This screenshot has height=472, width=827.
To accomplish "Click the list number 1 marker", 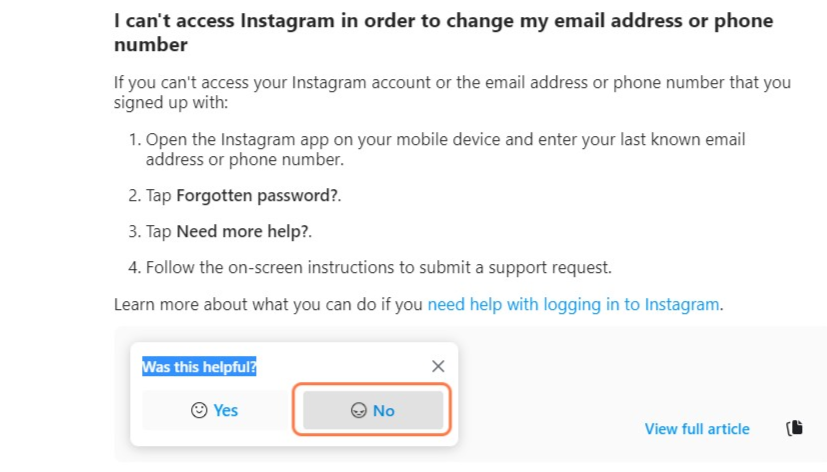I will point(134,140).
